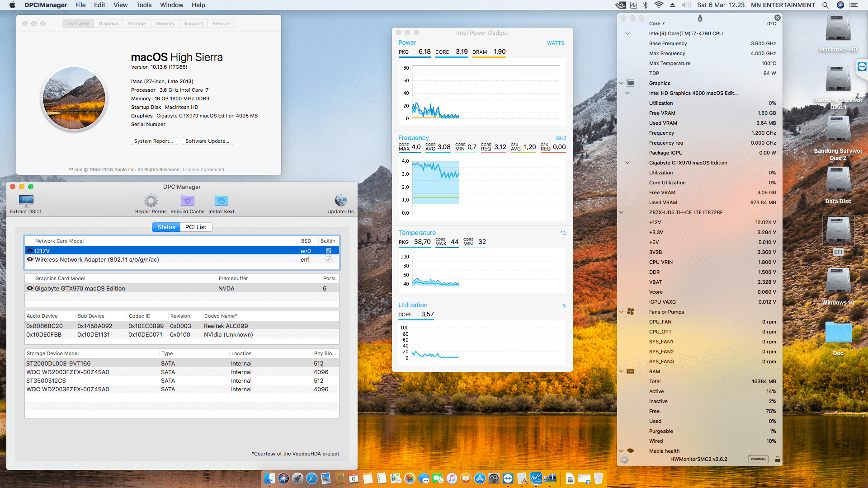Collapse Gigabyte GTX970 macOS Edition section
Screen dimensions: 868x488
coord(627,163)
